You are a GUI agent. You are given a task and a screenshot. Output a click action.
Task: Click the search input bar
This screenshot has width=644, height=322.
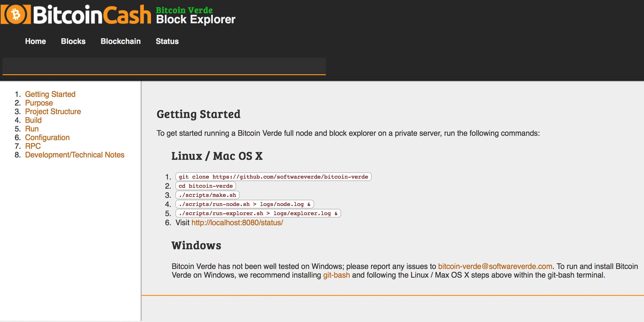pyautogui.click(x=164, y=66)
